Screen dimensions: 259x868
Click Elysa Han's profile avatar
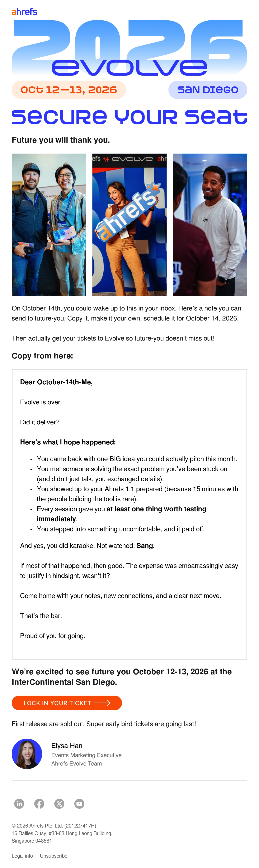[x=27, y=754]
